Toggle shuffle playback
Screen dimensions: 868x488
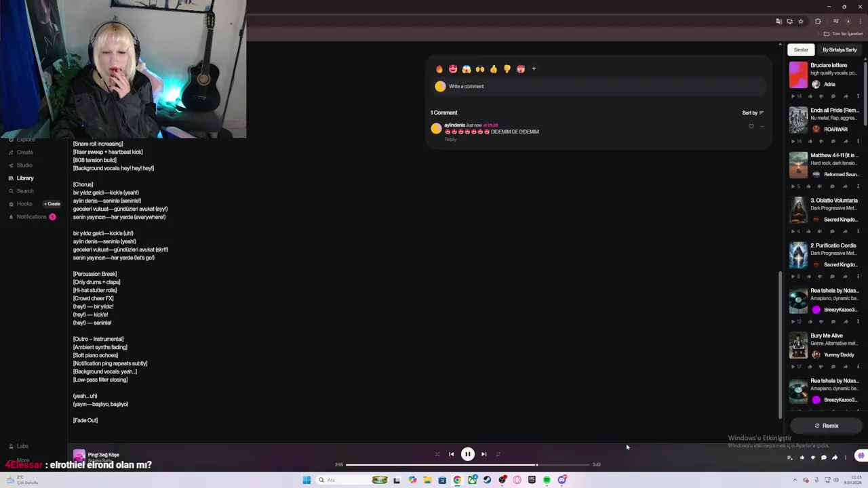click(437, 454)
